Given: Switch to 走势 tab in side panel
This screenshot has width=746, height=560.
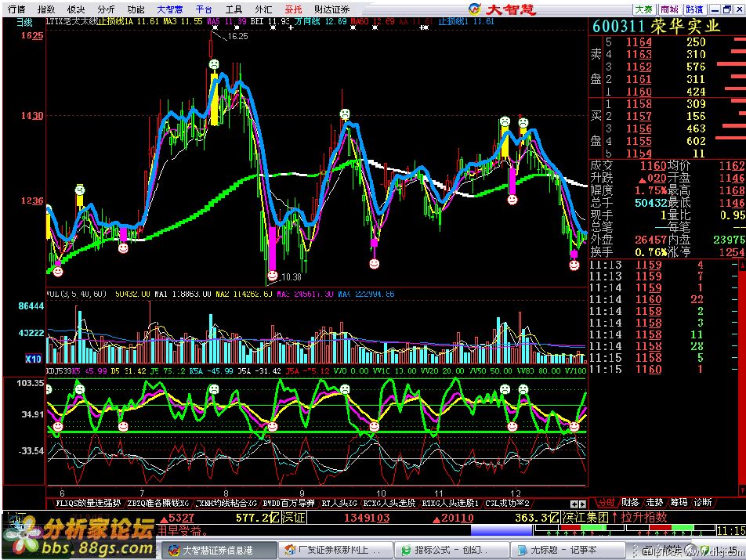Looking at the screenshot, I should coord(654,502).
